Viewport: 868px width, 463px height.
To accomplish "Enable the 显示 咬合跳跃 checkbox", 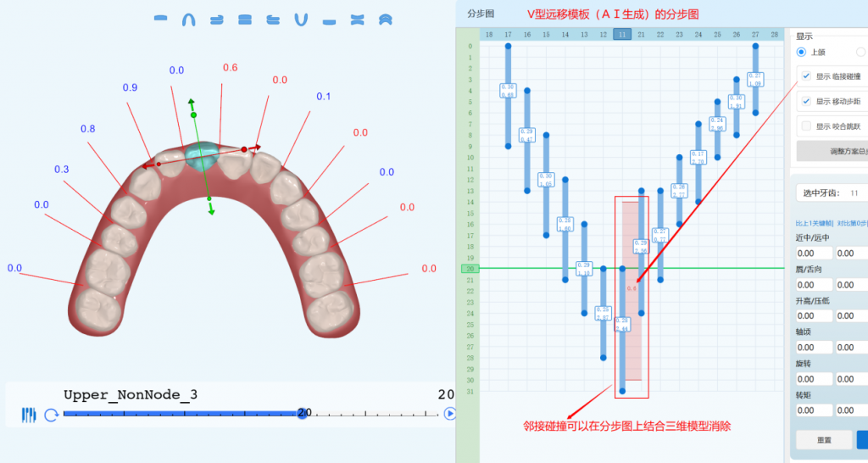I will click(x=806, y=126).
